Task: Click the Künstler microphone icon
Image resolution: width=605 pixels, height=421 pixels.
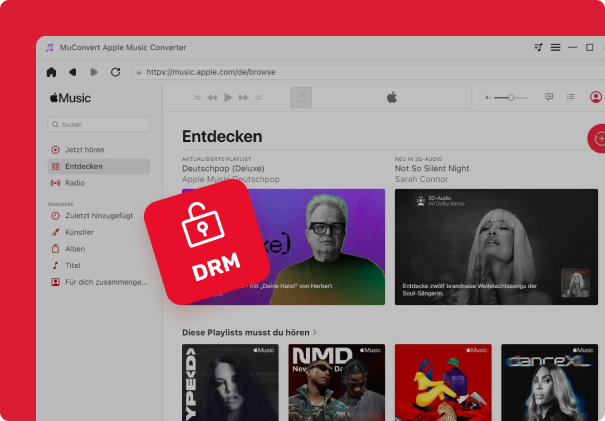Action: 56,232
